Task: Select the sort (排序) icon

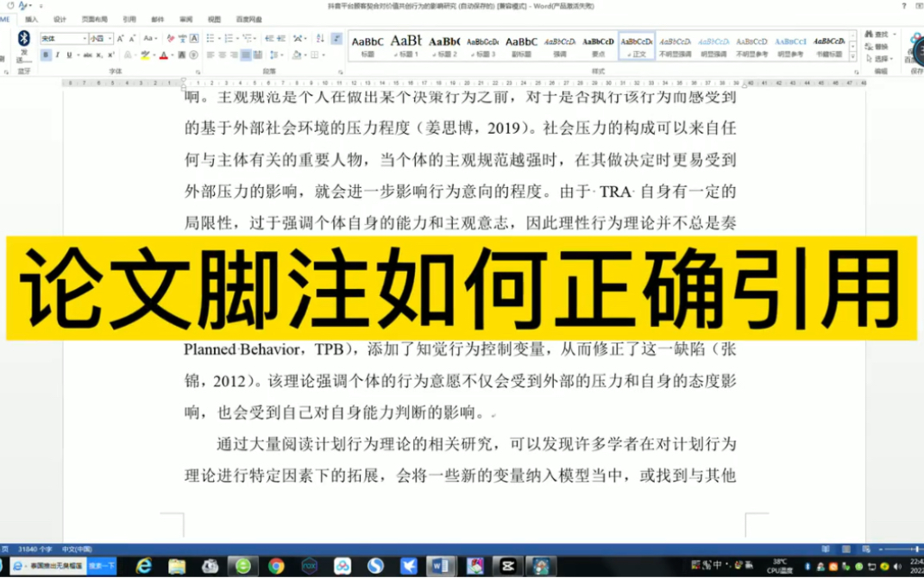Action: pyautogui.click(x=319, y=38)
